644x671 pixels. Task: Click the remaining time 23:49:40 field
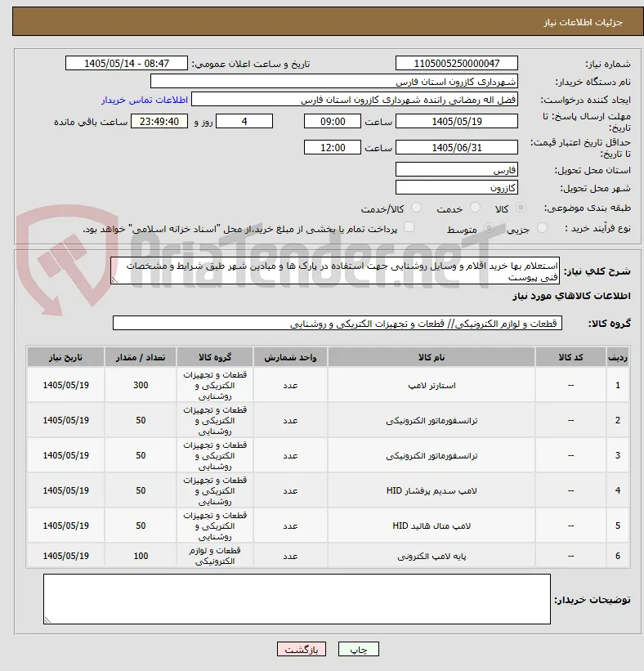(x=159, y=121)
